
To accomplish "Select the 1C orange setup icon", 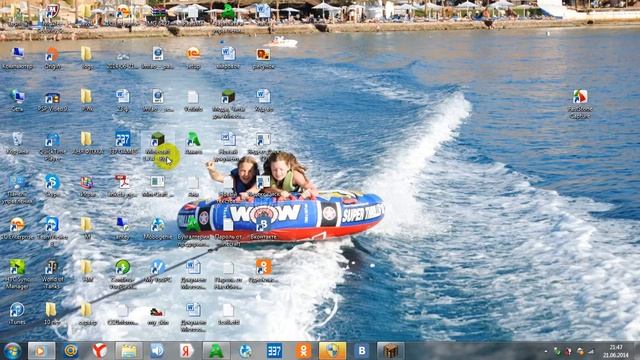I will pos(193,58).
